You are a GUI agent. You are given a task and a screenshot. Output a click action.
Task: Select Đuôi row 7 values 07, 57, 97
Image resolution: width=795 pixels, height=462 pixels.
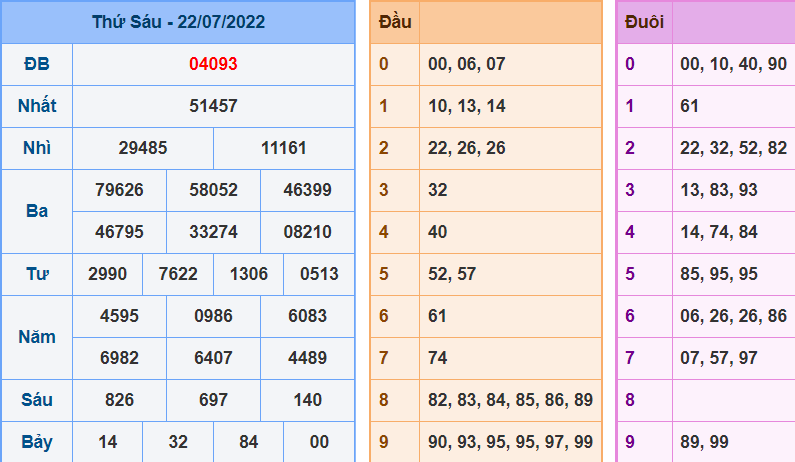point(719,359)
